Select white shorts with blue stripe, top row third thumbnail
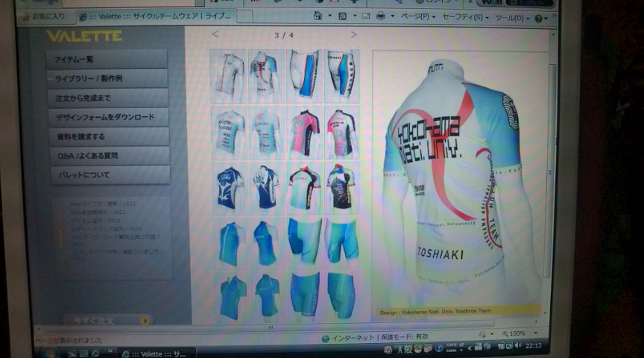Image resolution: width=644 pixels, height=358 pixels. [x=304, y=77]
